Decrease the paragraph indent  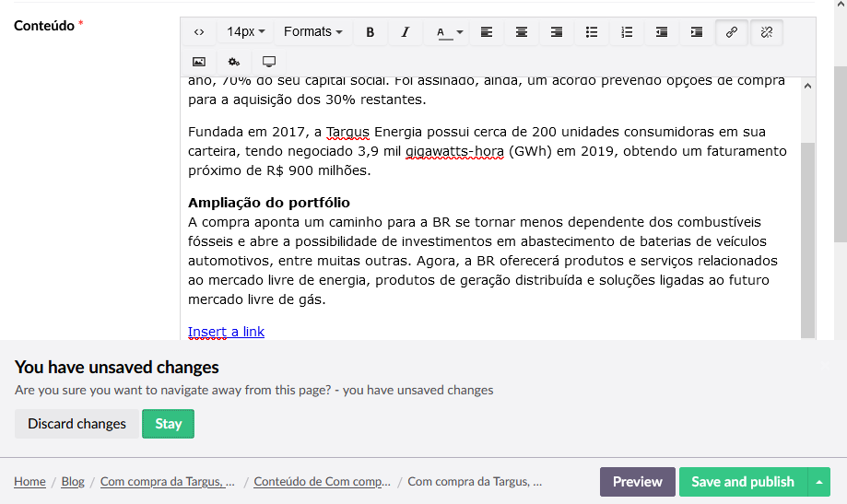coord(662,32)
